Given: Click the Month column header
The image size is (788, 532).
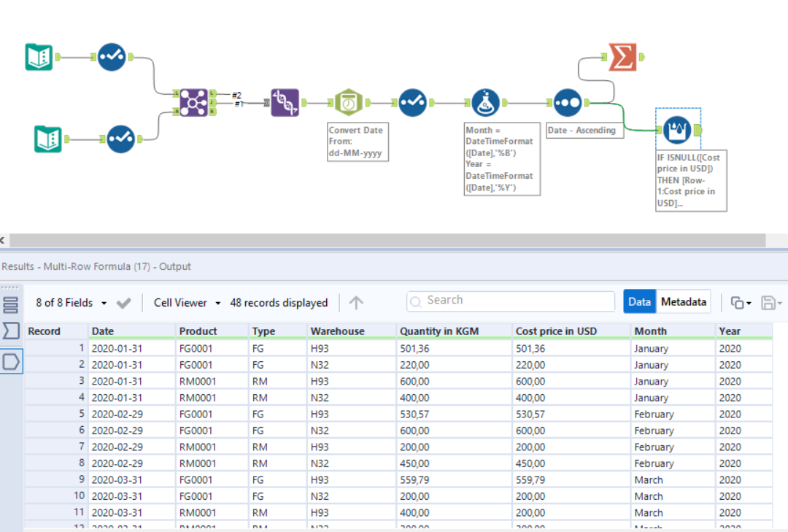Looking at the screenshot, I should tap(673, 331).
